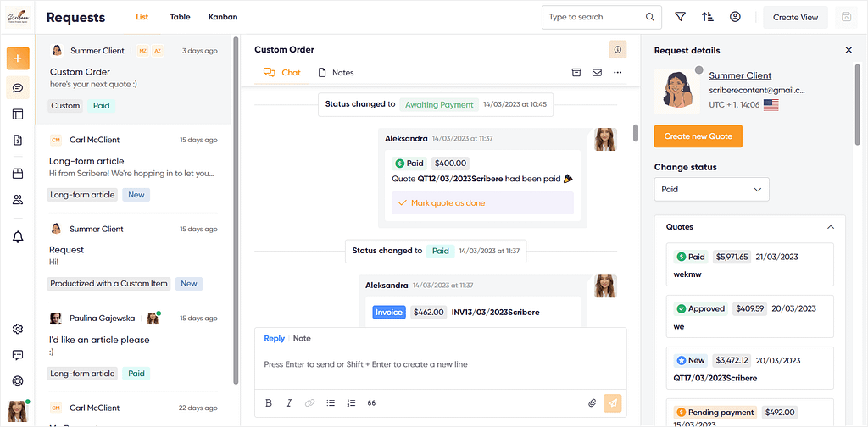
Task: Click the email envelope icon
Action: [x=598, y=73]
